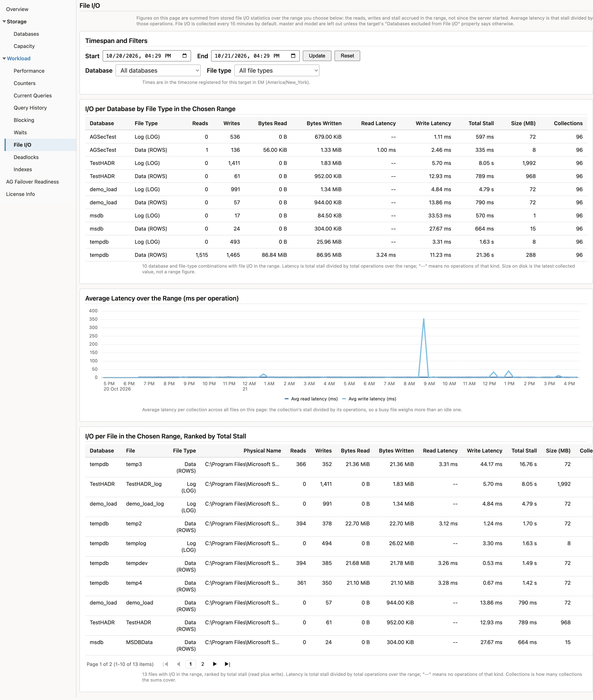Go to previous page arrow in pagination
This screenshot has width=593, height=700.
coord(178,664)
